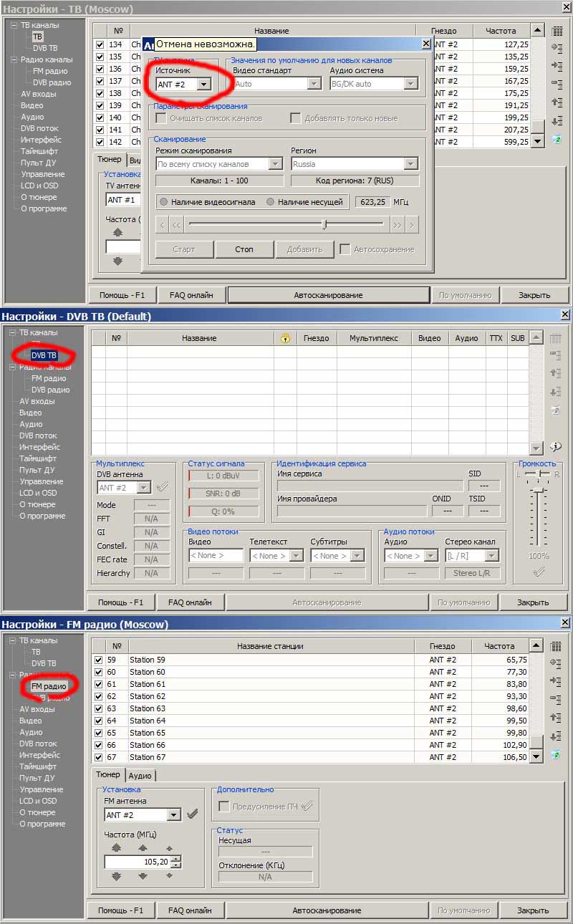Screen dimensions: 573x924
Task: Click the move-up icon beside the FM station list
Action: coord(556,717)
